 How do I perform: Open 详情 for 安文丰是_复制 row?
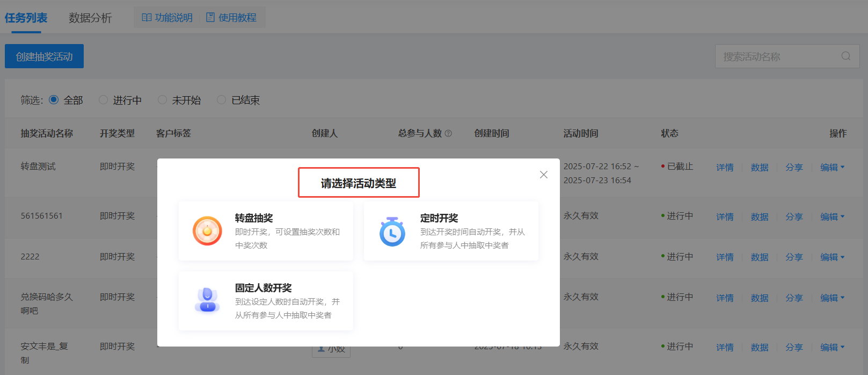(x=725, y=347)
